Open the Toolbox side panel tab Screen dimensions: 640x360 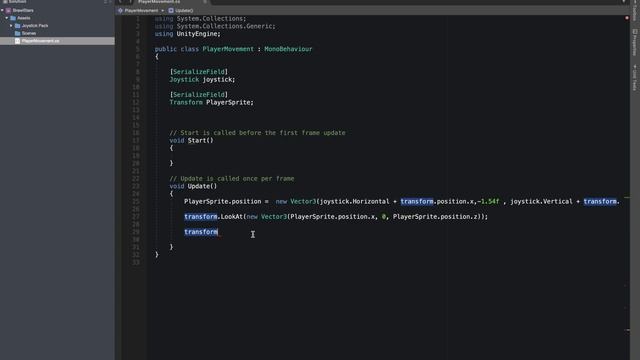(x=635, y=12)
